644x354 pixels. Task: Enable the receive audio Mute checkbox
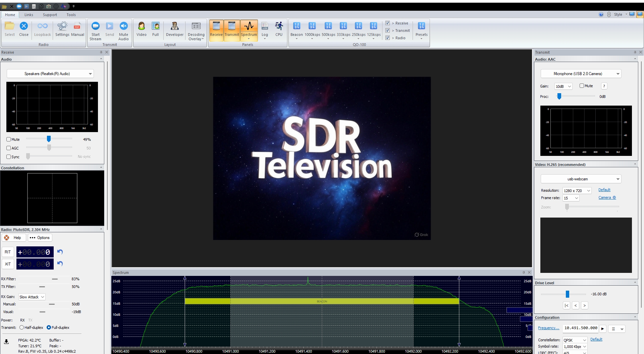click(x=8, y=139)
